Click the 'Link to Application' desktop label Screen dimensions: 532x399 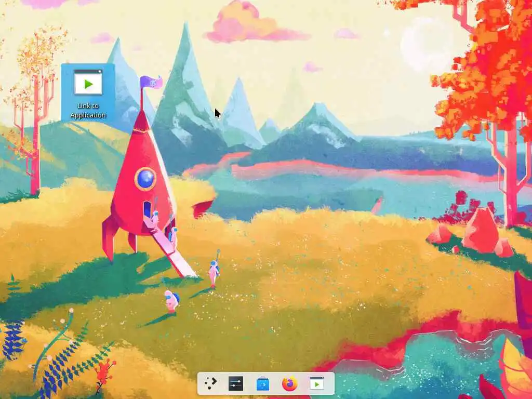pos(88,111)
